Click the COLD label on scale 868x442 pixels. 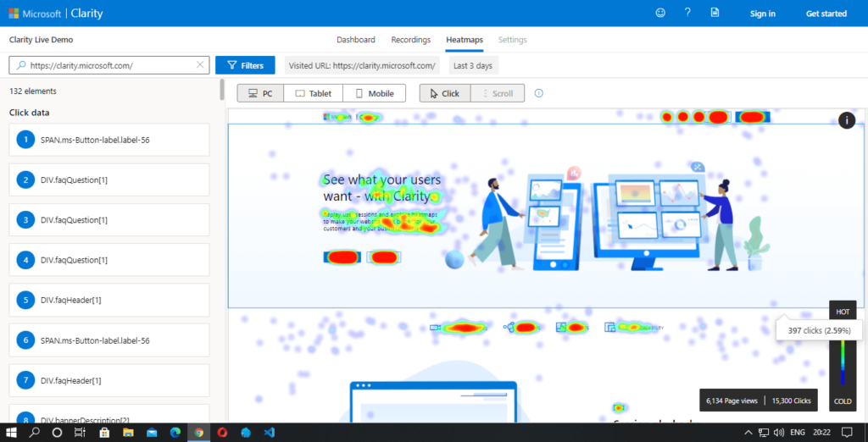(843, 401)
